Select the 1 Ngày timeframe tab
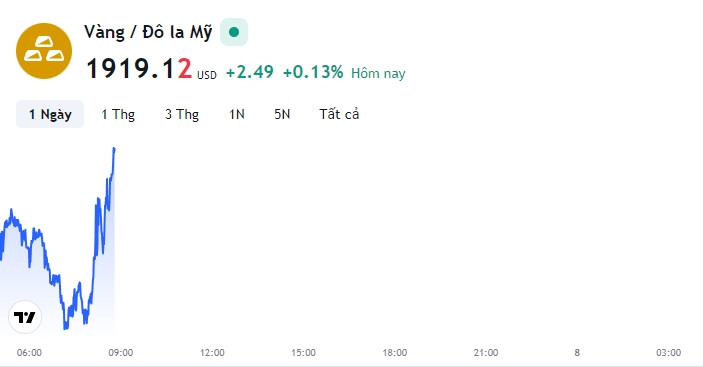The height and width of the screenshot is (367, 703). point(50,114)
